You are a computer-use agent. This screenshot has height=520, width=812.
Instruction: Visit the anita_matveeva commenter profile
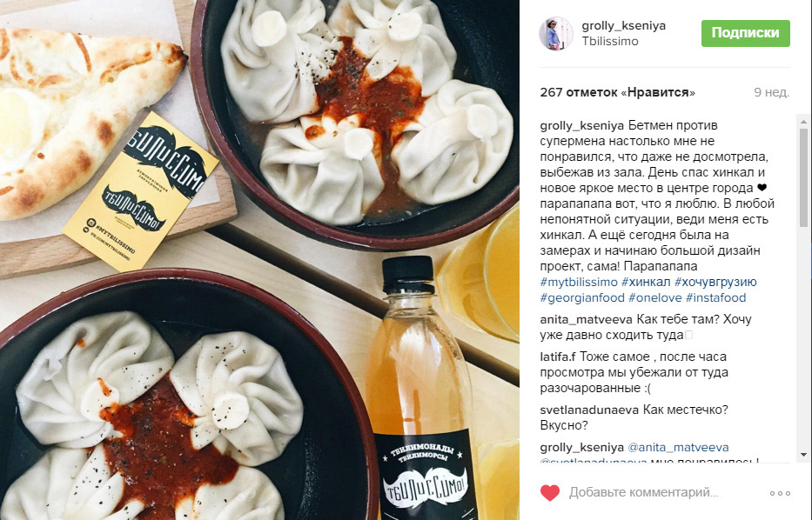click(587, 320)
